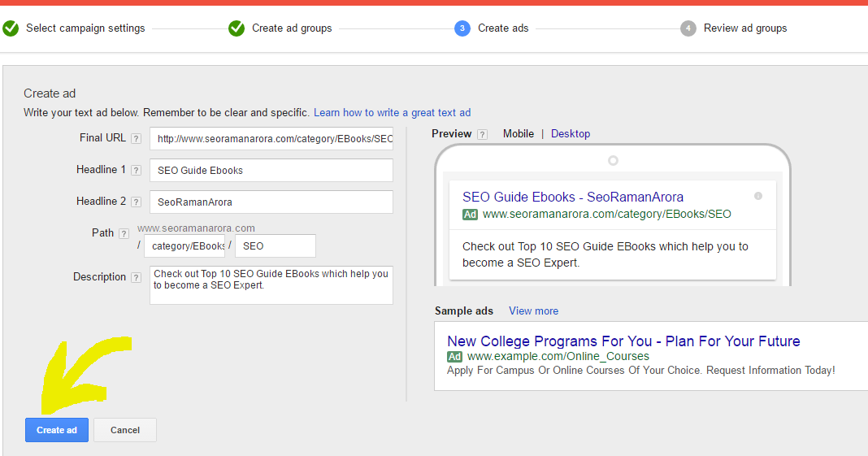Click the Create ad section heading

tap(50, 93)
